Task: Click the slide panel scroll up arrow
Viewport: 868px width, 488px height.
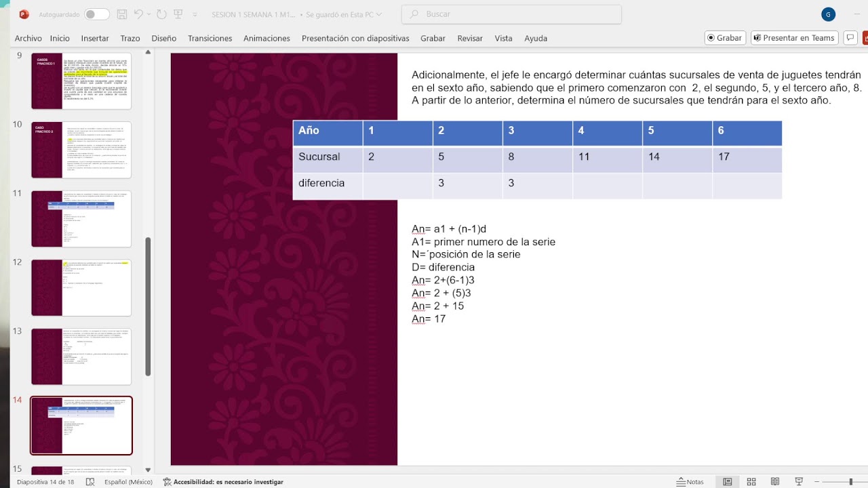Action: 149,53
